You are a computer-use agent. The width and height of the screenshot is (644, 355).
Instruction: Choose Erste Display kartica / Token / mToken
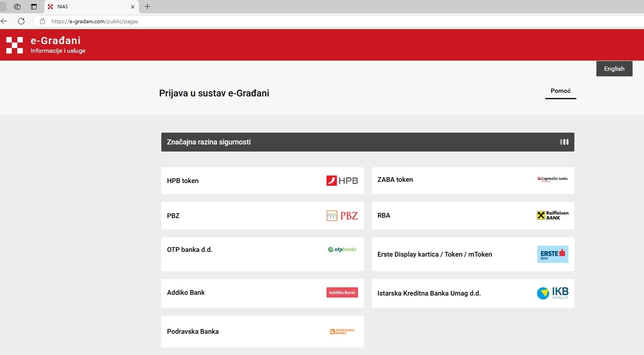click(x=473, y=254)
